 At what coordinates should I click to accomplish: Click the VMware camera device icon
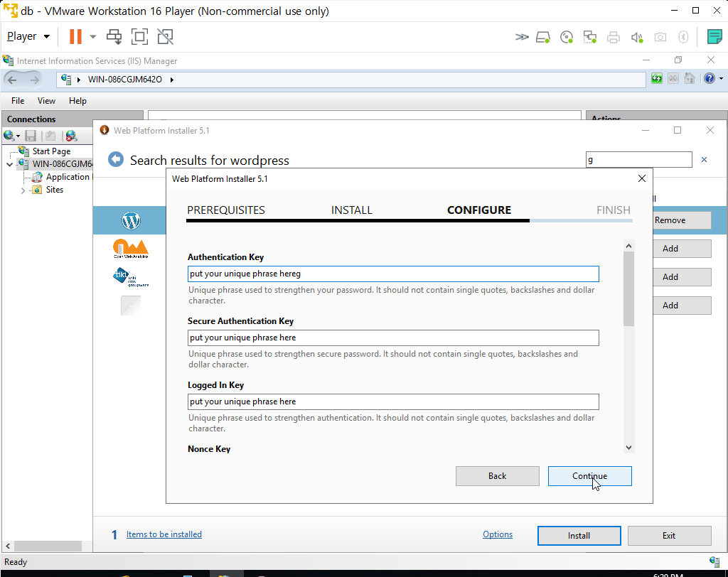coord(660,37)
